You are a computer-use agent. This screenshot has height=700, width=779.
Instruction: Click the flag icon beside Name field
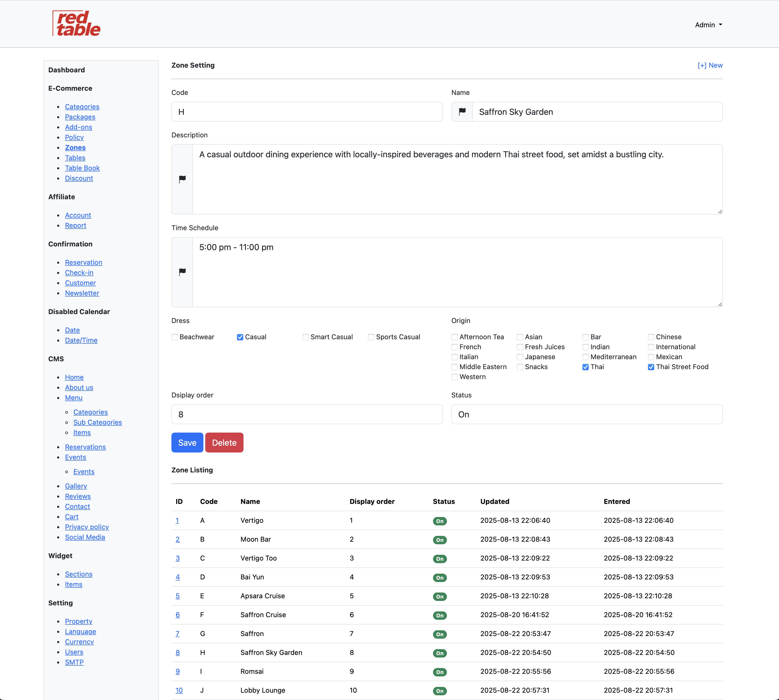click(462, 111)
